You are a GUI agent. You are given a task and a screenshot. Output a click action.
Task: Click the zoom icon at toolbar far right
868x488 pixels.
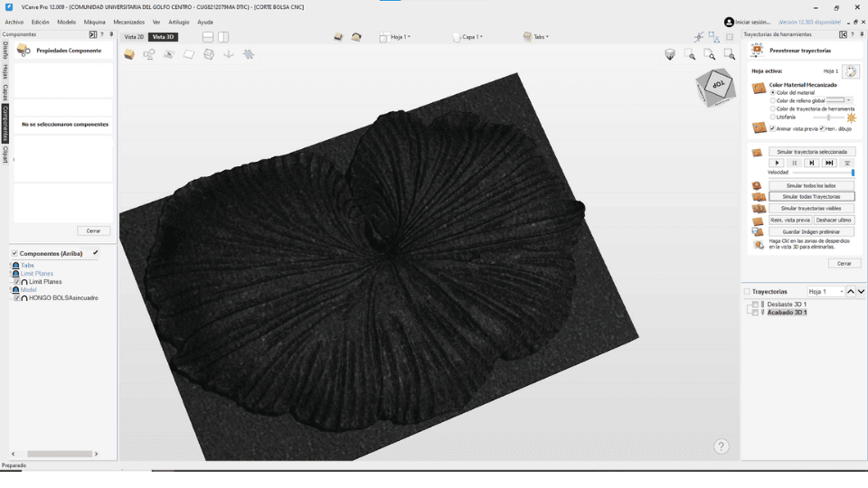[730, 54]
